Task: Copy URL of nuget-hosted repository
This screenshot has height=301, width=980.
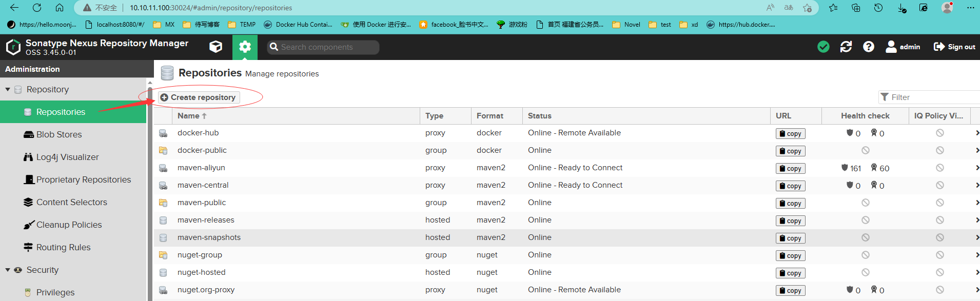Action: tap(790, 273)
